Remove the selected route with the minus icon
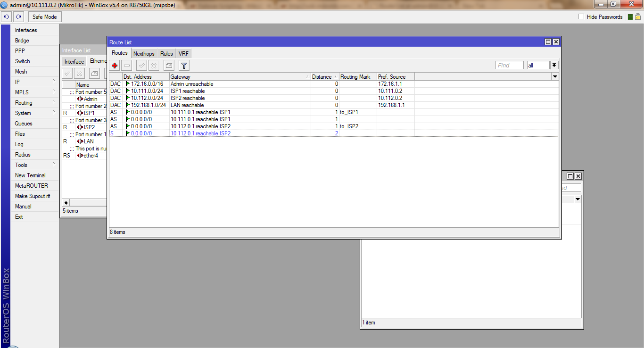The image size is (644, 348). [x=127, y=66]
